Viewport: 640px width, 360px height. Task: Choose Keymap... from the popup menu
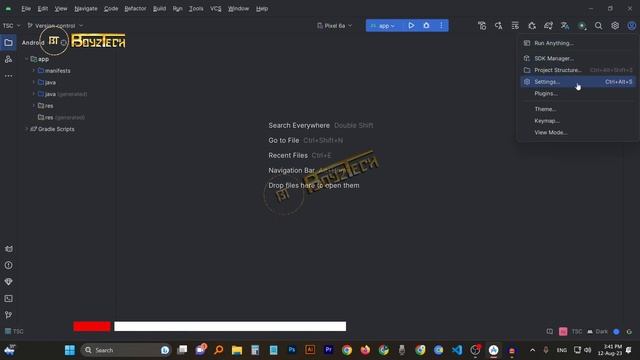tap(578, 121)
